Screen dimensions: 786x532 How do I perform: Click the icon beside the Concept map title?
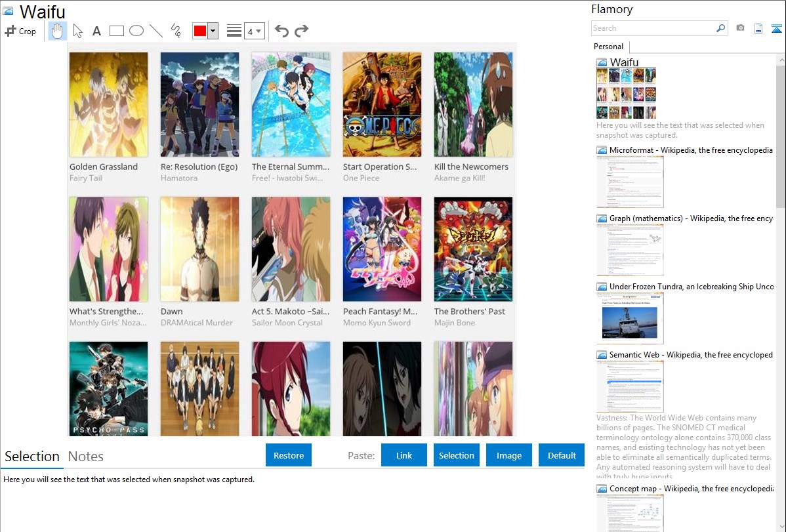[x=602, y=489]
